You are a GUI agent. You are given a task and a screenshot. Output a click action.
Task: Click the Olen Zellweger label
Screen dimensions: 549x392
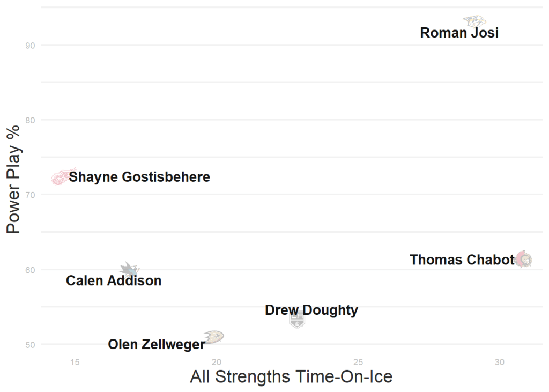pos(156,344)
